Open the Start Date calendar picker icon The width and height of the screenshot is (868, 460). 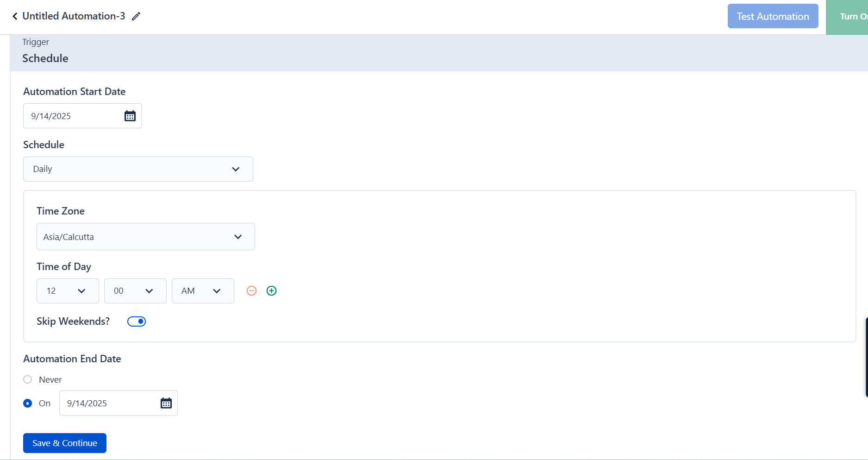(130, 116)
